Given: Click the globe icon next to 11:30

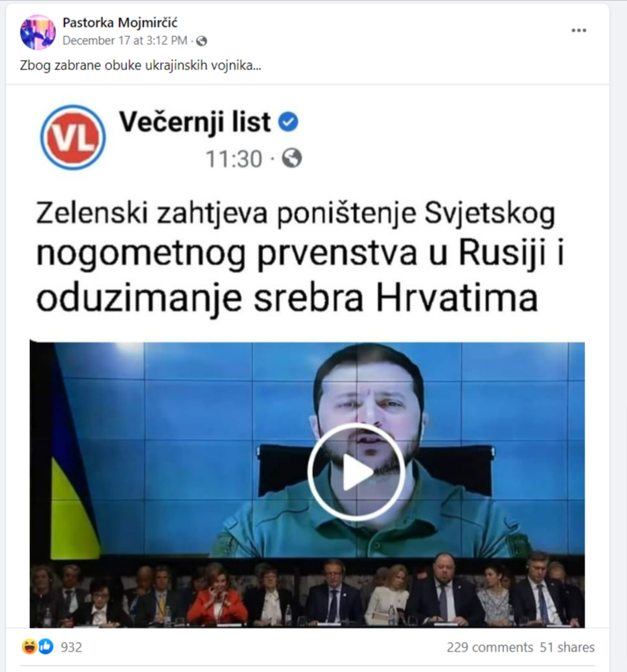Looking at the screenshot, I should pos(292,159).
